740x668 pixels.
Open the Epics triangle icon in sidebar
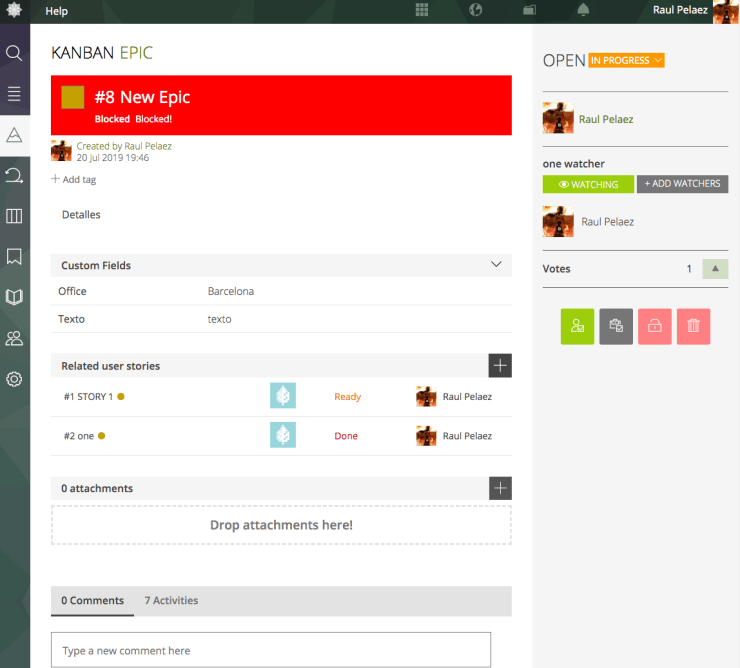(14, 135)
